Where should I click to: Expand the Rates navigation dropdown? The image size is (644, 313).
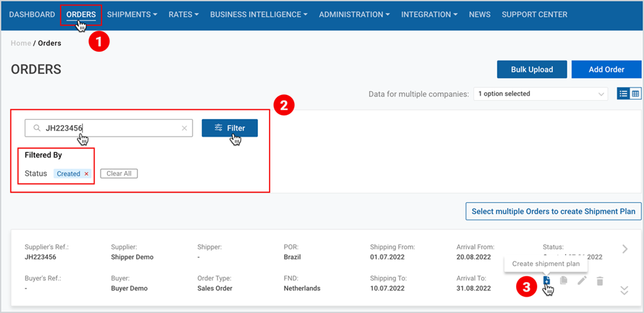[x=183, y=14]
